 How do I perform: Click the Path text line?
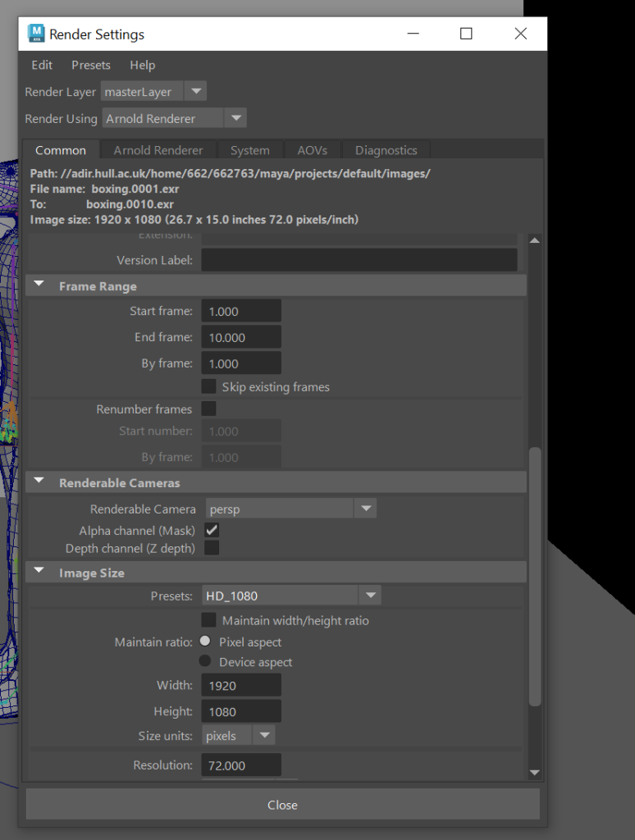[x=230, y=174]
